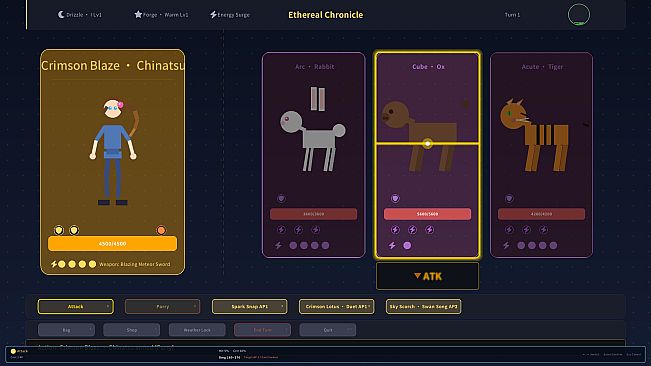Click the first shield badge on Chinatsu's card

click(x=59, y=230)
